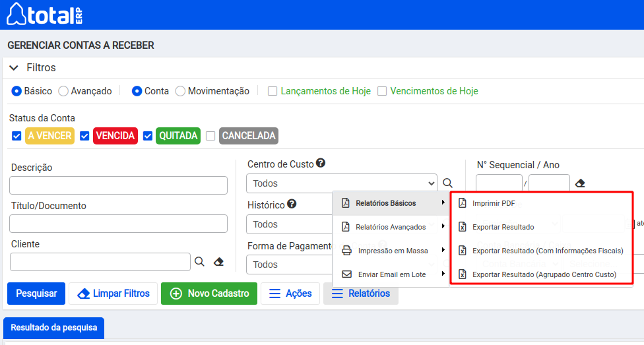Click the QUITADA green status label

point(178,135)
